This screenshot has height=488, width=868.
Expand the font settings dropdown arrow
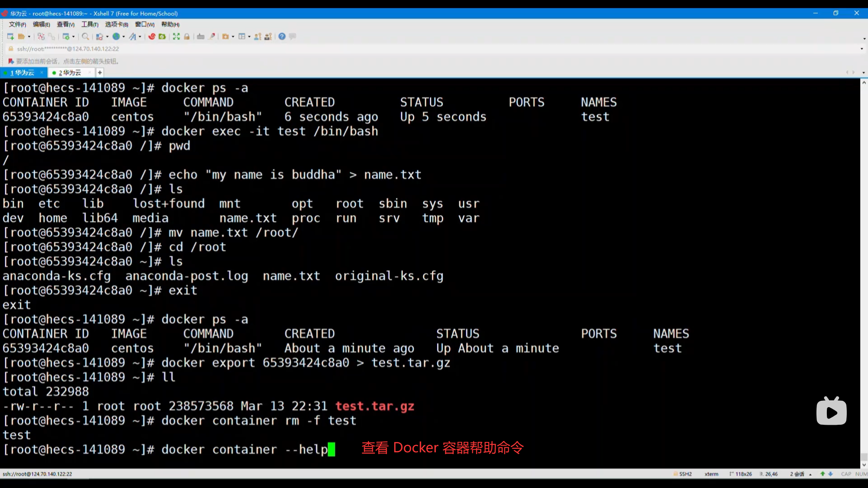pos(140,37)
